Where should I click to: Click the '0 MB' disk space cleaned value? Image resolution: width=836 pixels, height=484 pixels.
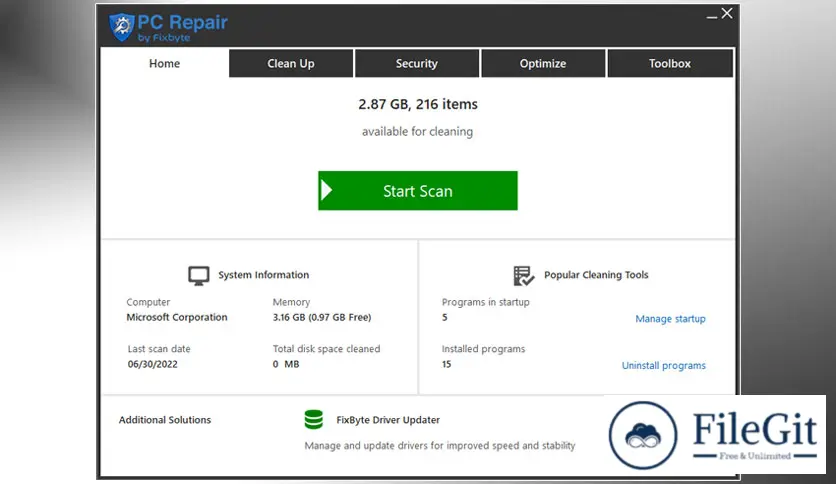[x=286, y=364]
